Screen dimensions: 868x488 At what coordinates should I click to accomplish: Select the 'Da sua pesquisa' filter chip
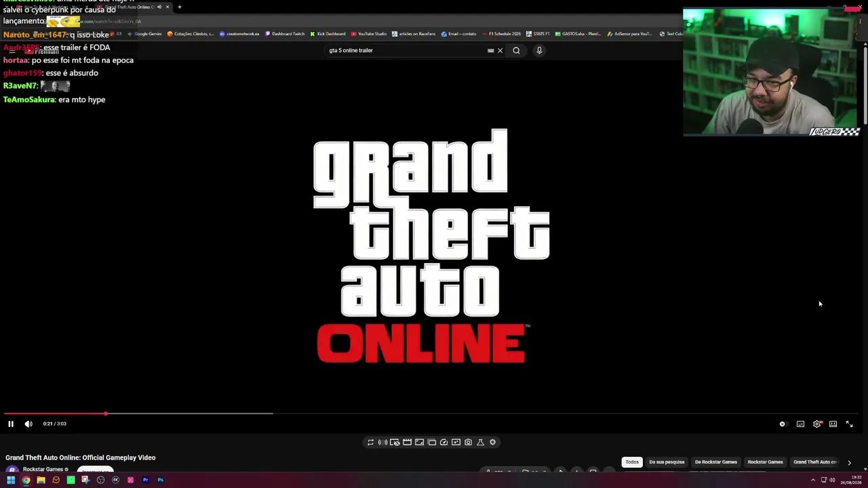pos(667,462)
